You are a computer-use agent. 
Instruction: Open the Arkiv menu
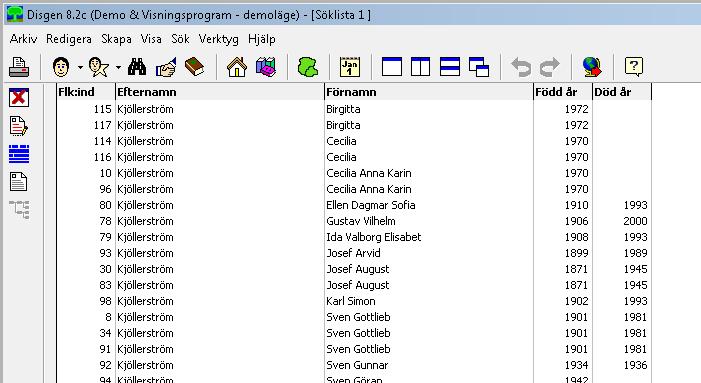click(23, 39)
